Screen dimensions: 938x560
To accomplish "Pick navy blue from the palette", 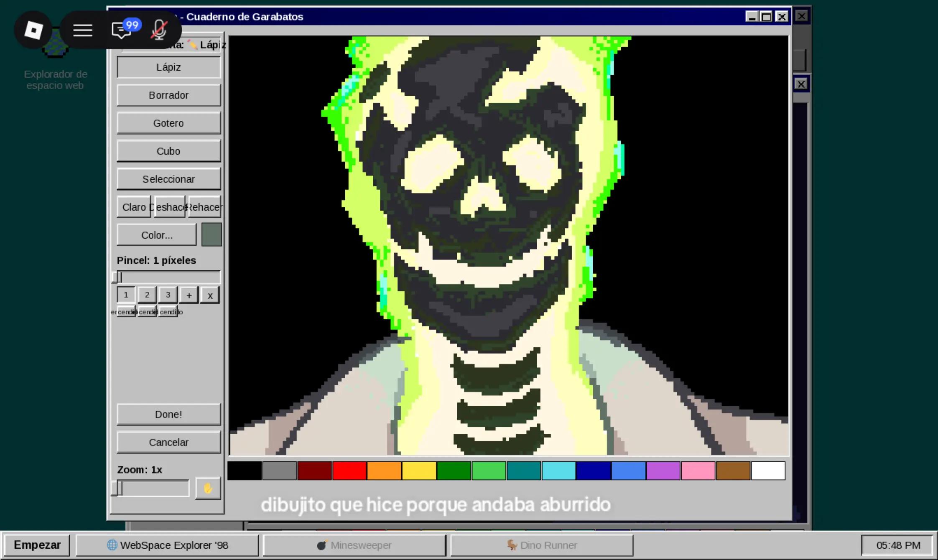I will pyautogui.click(x=594, y=471).
